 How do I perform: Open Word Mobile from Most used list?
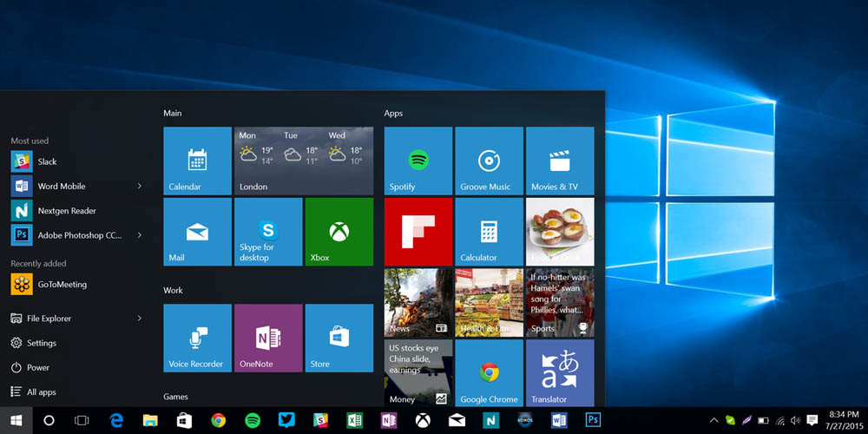[x=76, y=186]
